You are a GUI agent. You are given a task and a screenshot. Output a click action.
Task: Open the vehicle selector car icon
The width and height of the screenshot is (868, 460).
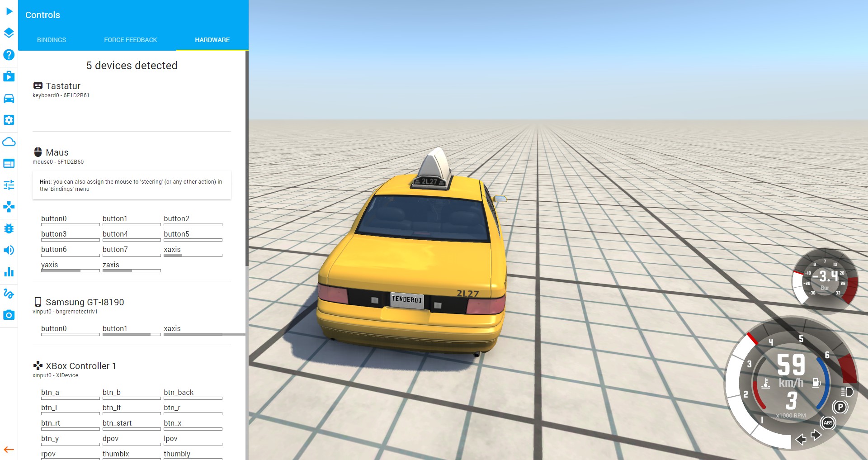(x=9, y=98)
